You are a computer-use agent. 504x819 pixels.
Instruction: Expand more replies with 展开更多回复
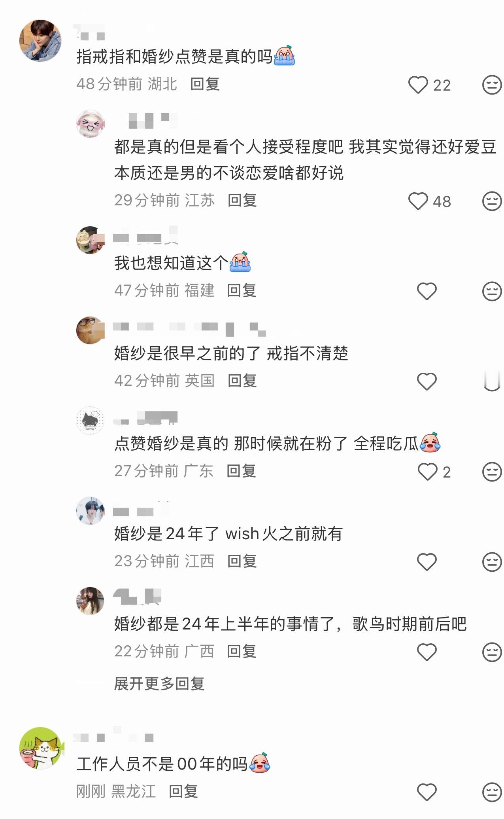tap(159, 684)
